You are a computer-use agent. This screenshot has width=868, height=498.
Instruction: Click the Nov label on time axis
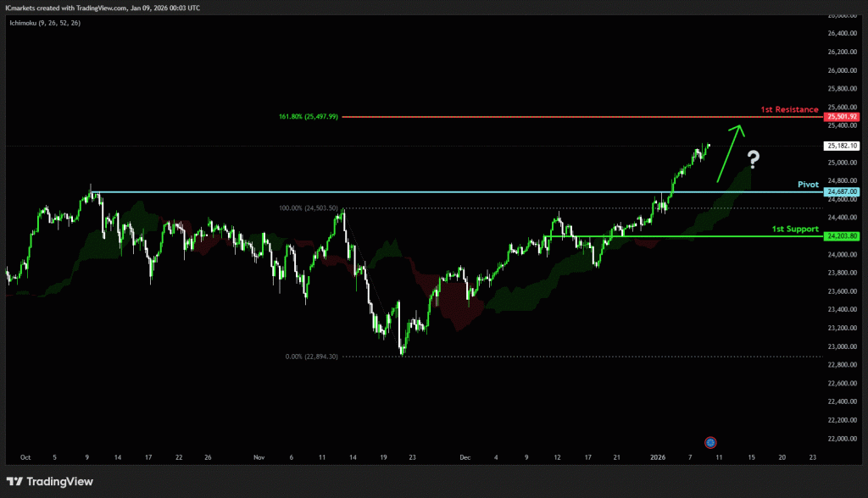[x=259, y=456]
